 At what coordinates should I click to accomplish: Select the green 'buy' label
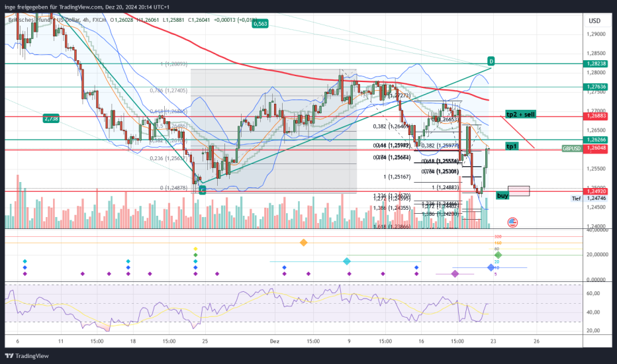pos(502,196)
